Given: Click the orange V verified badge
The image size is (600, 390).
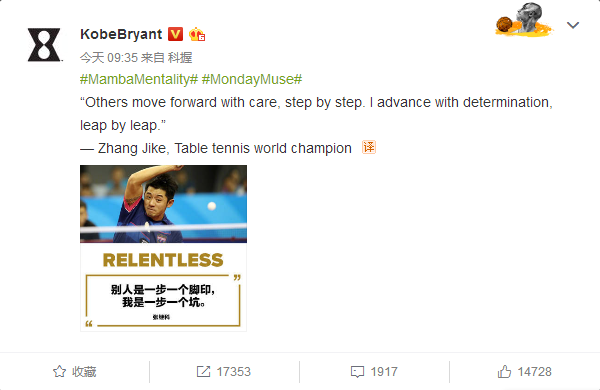Looking at the screenshot, I should (176, 34).
